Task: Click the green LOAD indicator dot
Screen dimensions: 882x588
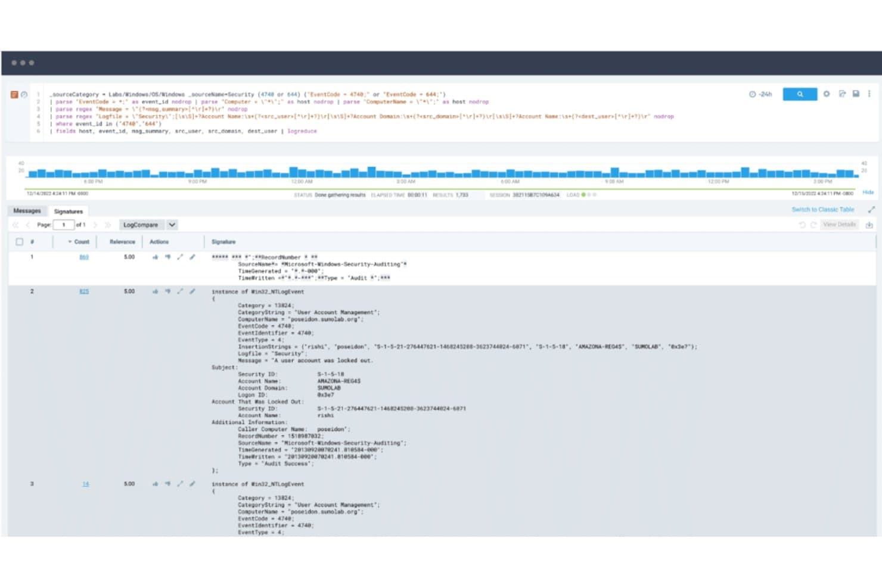Action: [583, 195]
